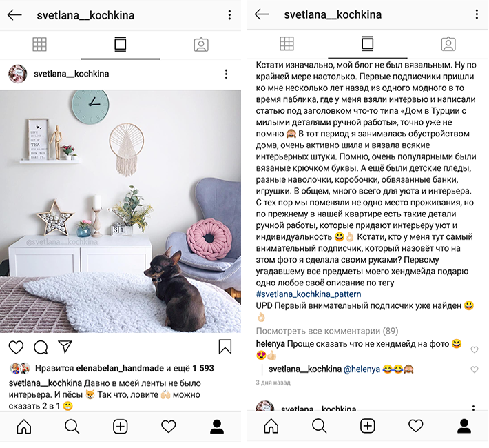Tap back arrow in left screen header

(14, 15)
